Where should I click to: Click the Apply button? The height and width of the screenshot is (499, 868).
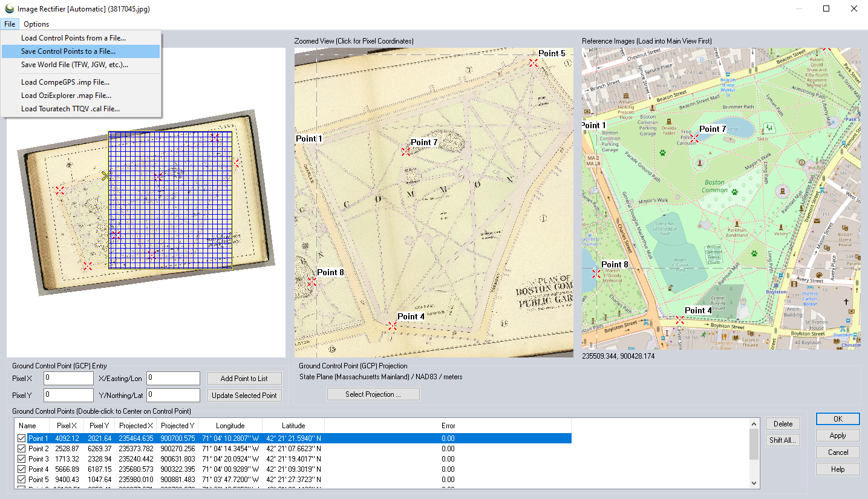pyautogui.click(x=838, y=435)
